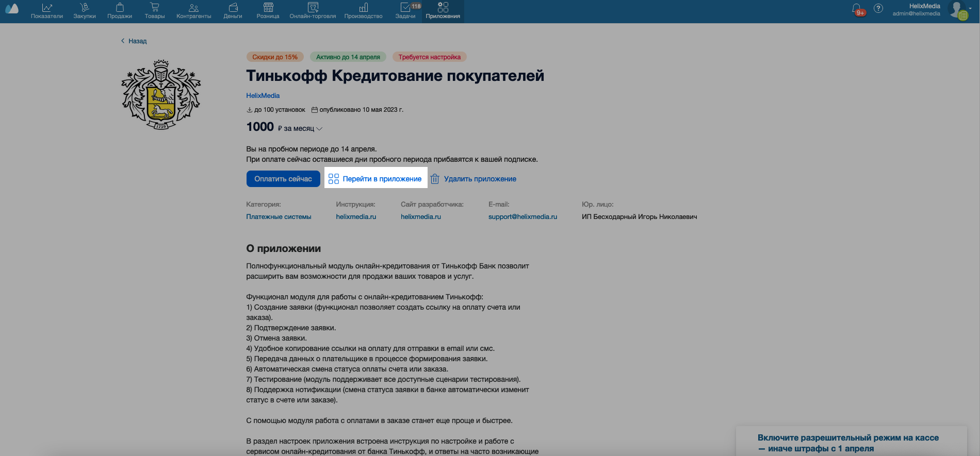Click Удалить приложение to remove the app
The height and width of the screenshot is (456, 980).
[473, 179]
